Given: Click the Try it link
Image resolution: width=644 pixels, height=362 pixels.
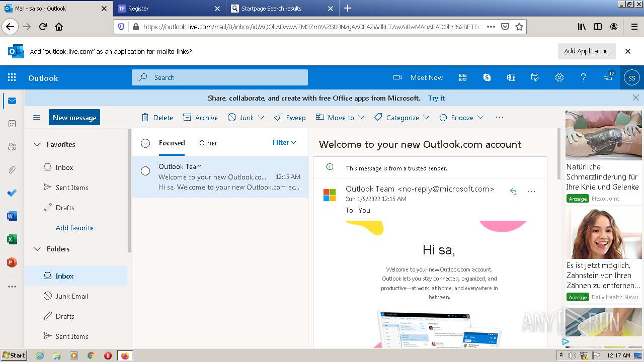Looking at the screenshot, I should coord(436,98).
